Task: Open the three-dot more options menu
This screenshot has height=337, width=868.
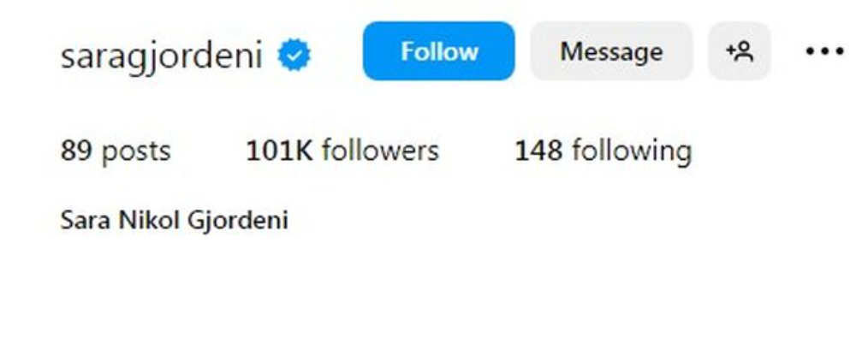Action: [x=825, y=51]
